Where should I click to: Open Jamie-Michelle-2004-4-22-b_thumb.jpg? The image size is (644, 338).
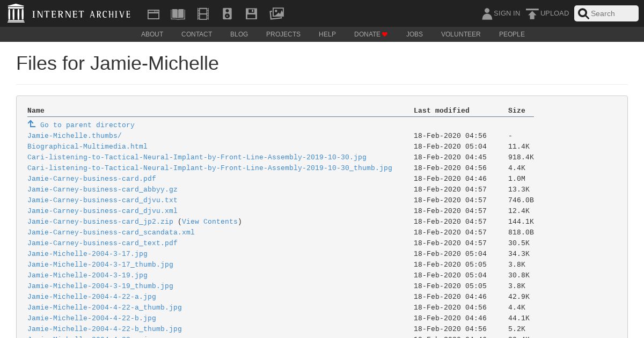[105, 329]
